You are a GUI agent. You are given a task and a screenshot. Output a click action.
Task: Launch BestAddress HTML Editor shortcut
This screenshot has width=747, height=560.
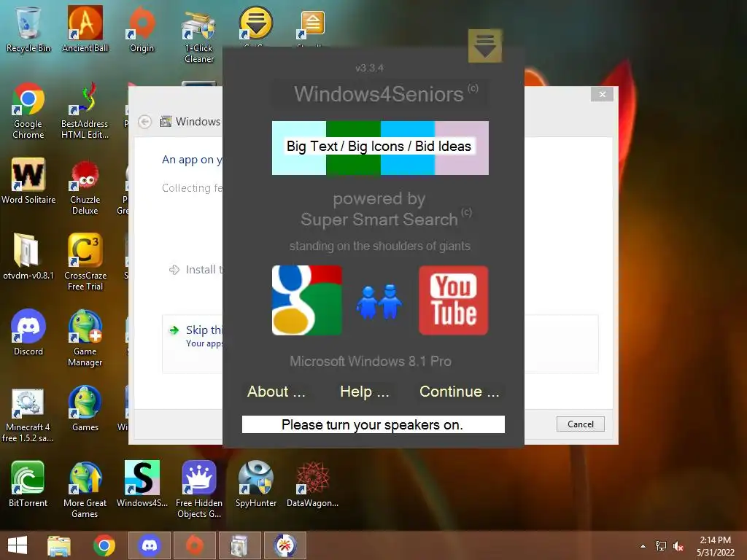(85, 111)
